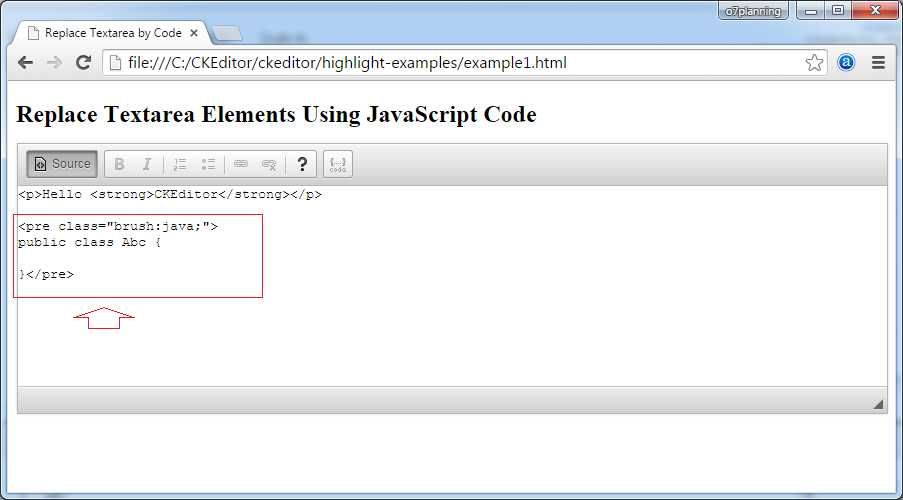
Task: Apply Italic formatting in CKEditor toolbar
Action: (x=147, y=164)
